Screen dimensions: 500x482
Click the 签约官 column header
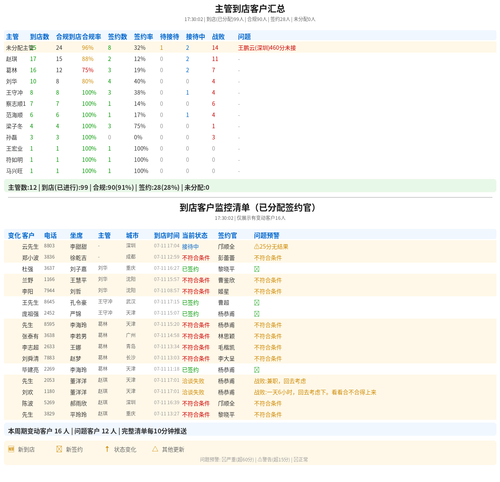point(228,236)
